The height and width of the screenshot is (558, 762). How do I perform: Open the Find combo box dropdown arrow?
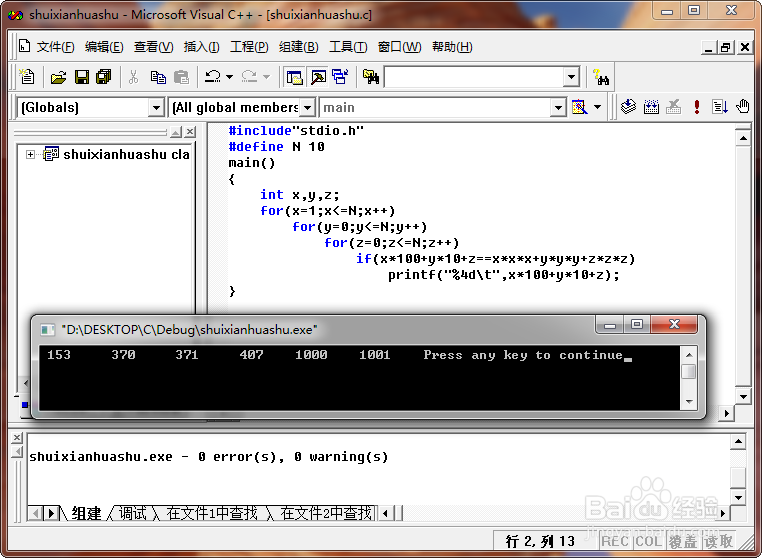point(572,77)
